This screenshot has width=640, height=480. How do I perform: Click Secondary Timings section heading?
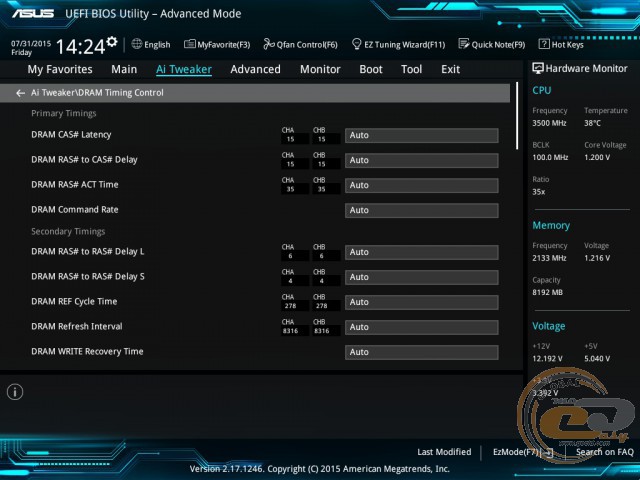[x=68, y=231]
